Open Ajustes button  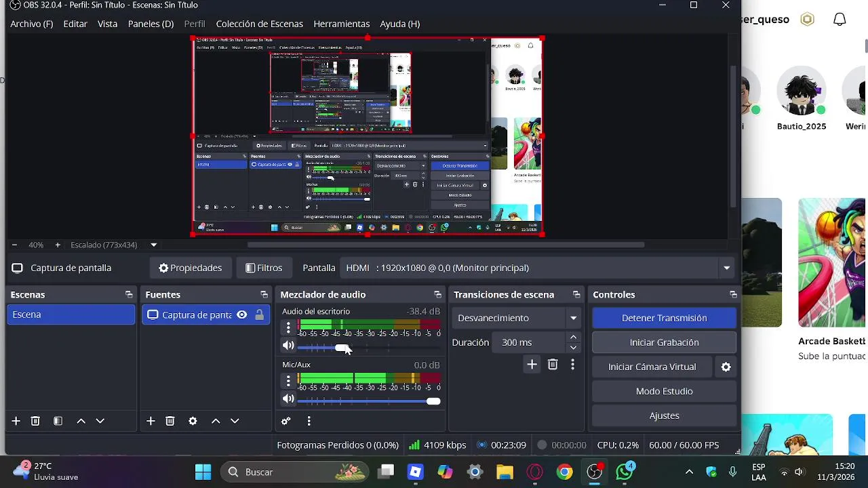(x=664, y=415)
